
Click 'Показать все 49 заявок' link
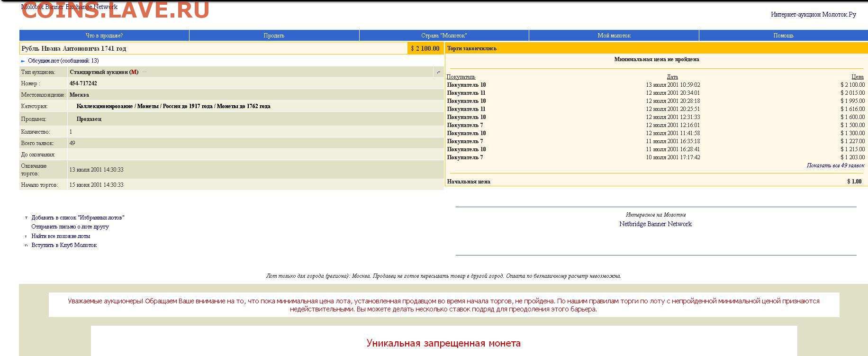click(835, 165)
